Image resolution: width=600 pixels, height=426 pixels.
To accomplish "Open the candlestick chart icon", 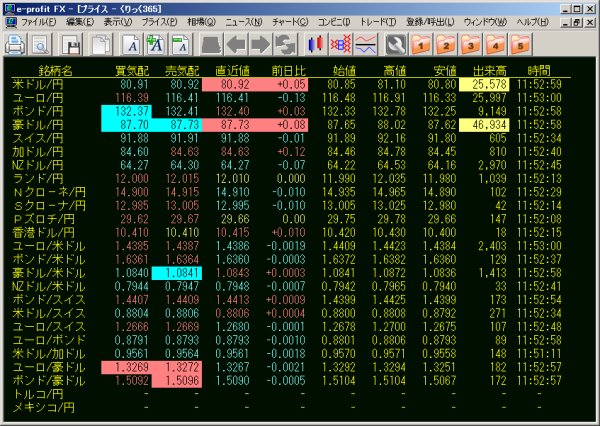I will (x=316, y=45).
